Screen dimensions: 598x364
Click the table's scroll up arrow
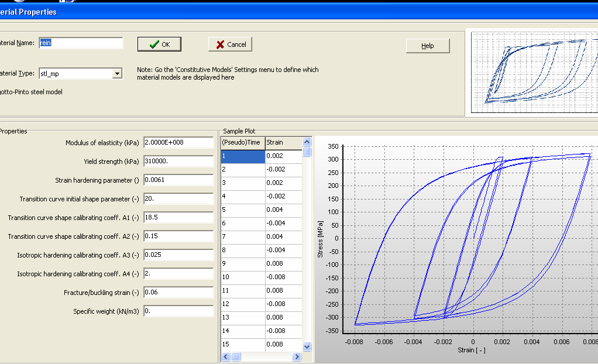(x=307, y=142)
